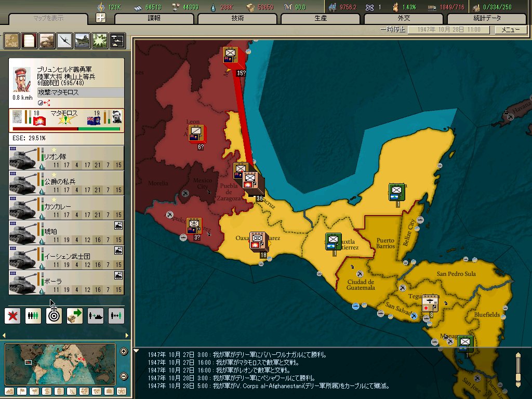Click the energy resource value 121K
532x399 pixels.
tap(115, 7)
